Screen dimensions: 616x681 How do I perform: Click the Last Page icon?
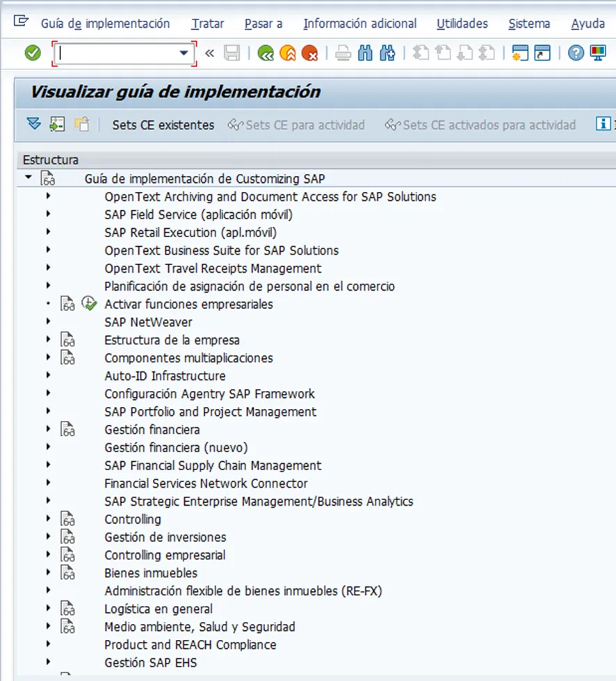click(487, 53)
